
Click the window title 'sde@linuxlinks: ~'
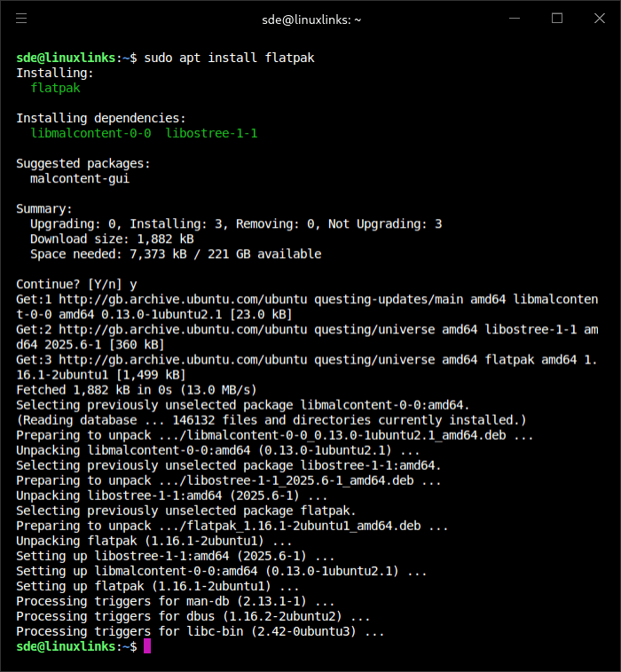point(311,20)
